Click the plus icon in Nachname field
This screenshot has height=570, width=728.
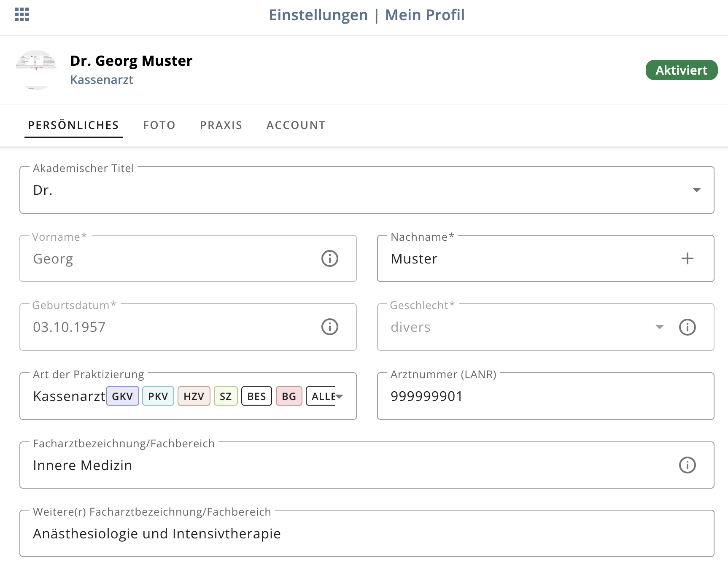[687, 258]
